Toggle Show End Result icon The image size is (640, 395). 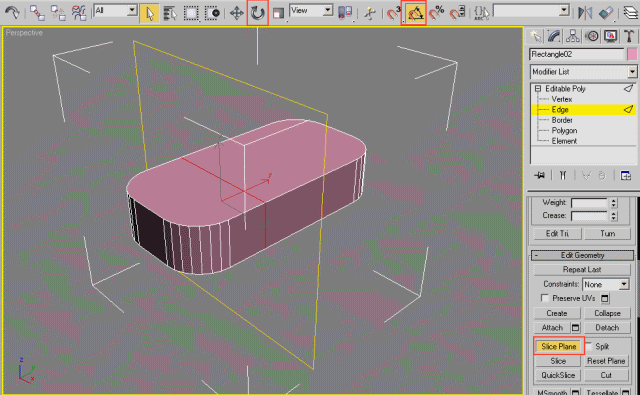[x=563, y=175]
